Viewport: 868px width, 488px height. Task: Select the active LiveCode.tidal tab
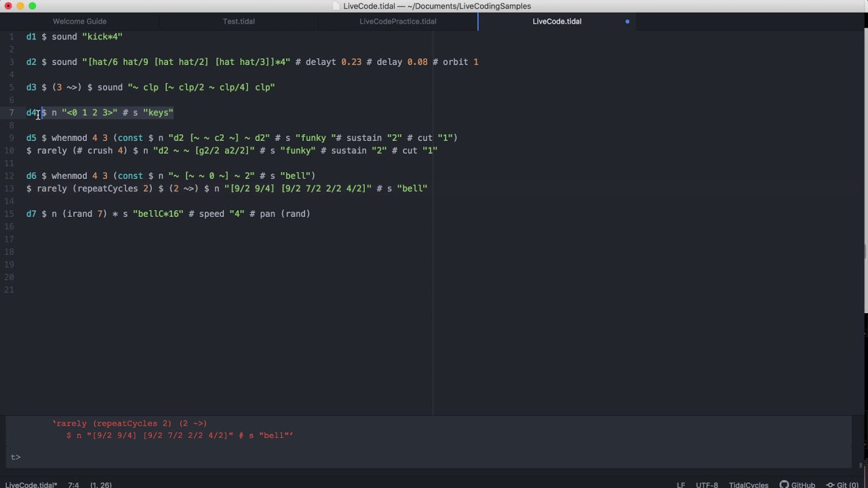[557, 21]
